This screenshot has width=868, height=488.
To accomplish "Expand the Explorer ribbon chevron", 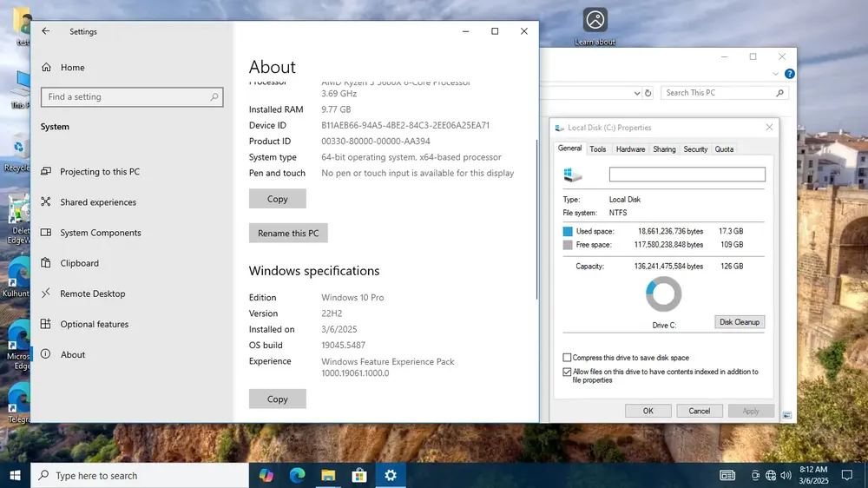I will tap(775, 74).
